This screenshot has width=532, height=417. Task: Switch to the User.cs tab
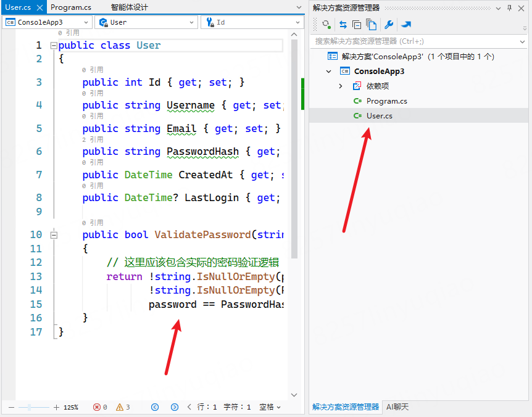(x=18, y=7)
